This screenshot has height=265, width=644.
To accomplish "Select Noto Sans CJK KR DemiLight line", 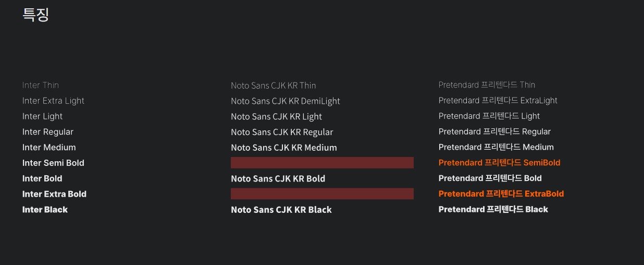I will click(286, 101).
